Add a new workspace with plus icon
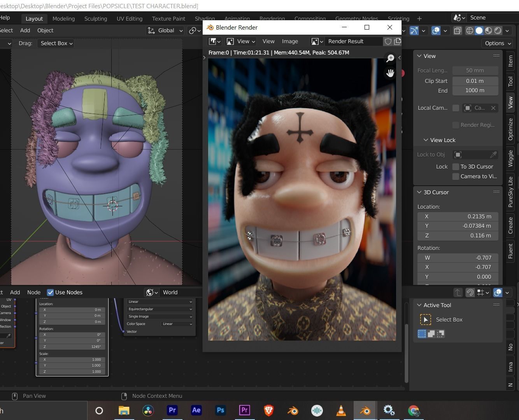Screen dimensions: 519x420 419,18
